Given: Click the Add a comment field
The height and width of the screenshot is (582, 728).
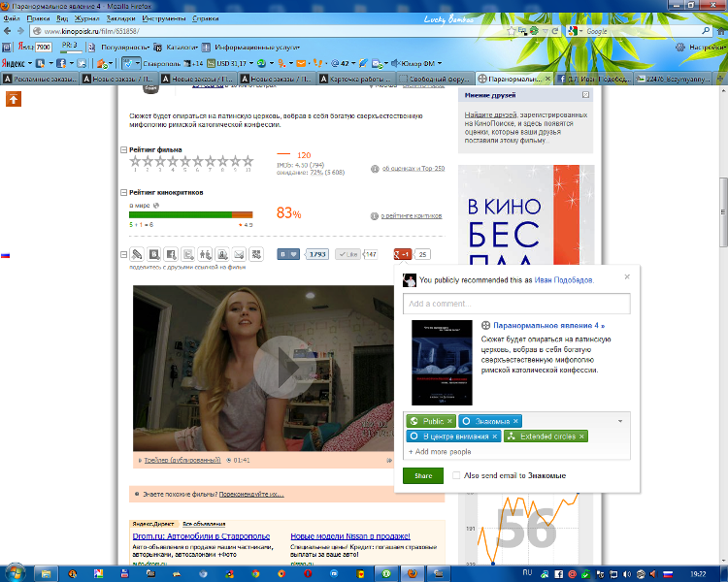Looking at the screenshot, I should (x=516, y=304).
